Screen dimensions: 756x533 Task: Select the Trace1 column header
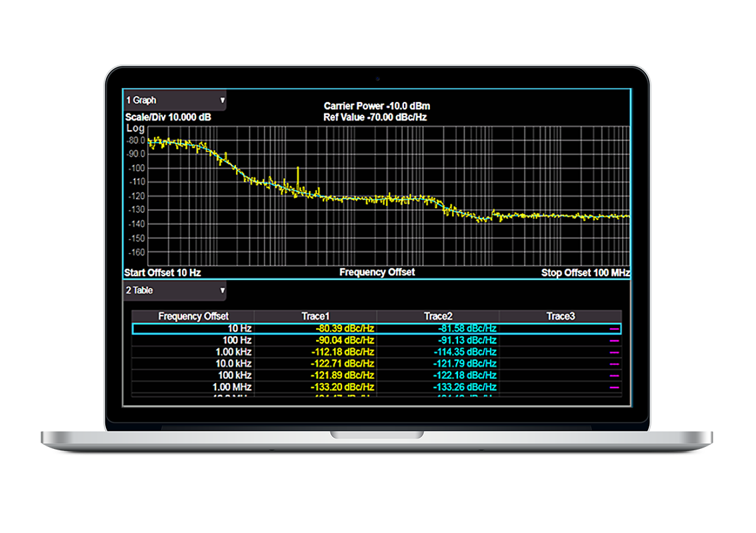316,316
